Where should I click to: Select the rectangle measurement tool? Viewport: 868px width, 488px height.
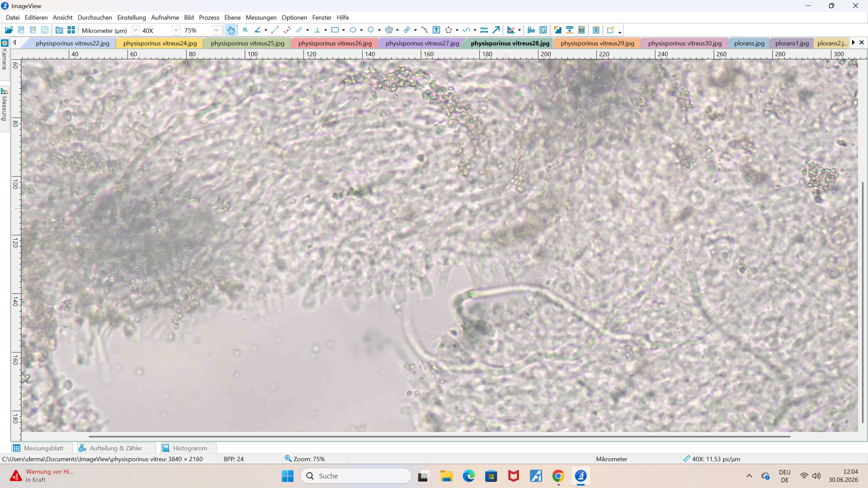tap(335, 30)
